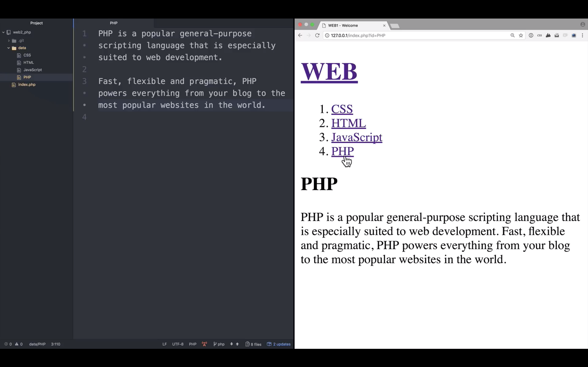Click the red Teletype antenna icon
This screenshot has width=588, height=367.
(204, 344)
